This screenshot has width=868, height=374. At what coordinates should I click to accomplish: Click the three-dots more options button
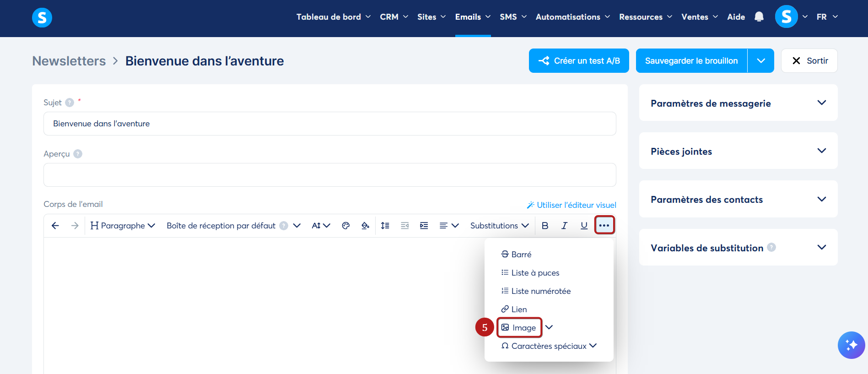(604, 225)
